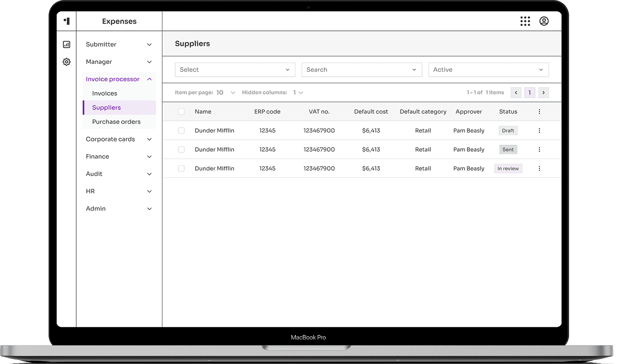Expand the Audit section
The height and width of the screenshot is (364, 619).
click(x=119, y=174)
